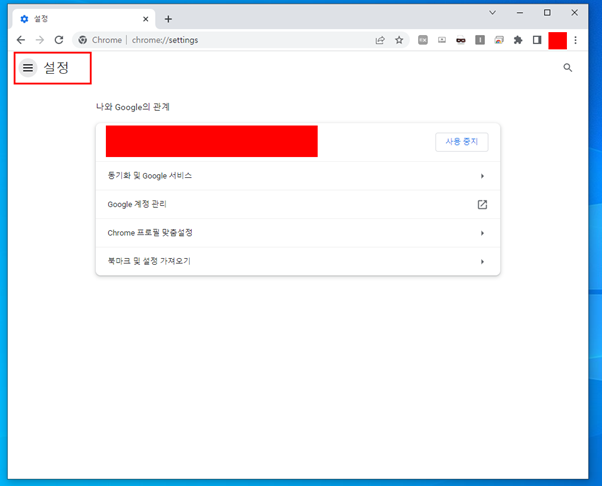Expand Chrome 프로필 맞춤설정 row
This screenshot has height=486, width=602.
[298, 233]
